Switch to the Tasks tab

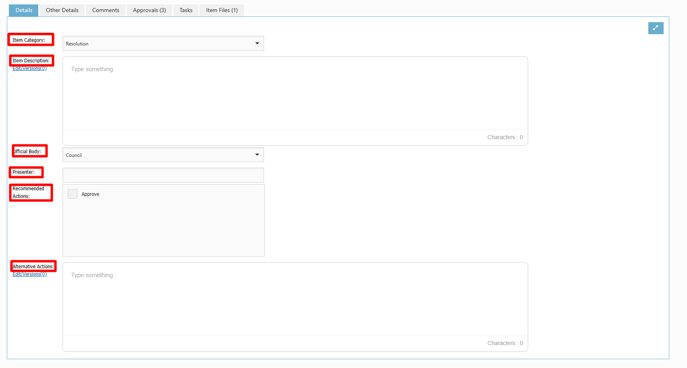point(186,10)
